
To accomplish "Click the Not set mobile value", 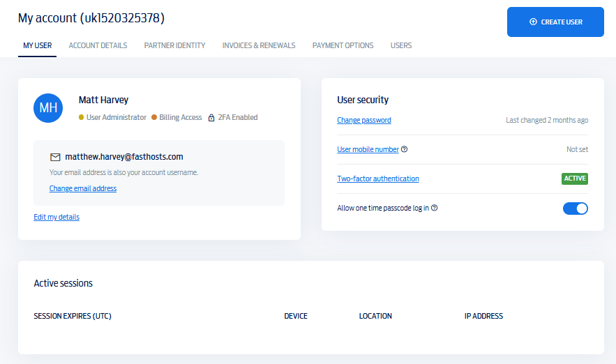I will pos(577,149).
